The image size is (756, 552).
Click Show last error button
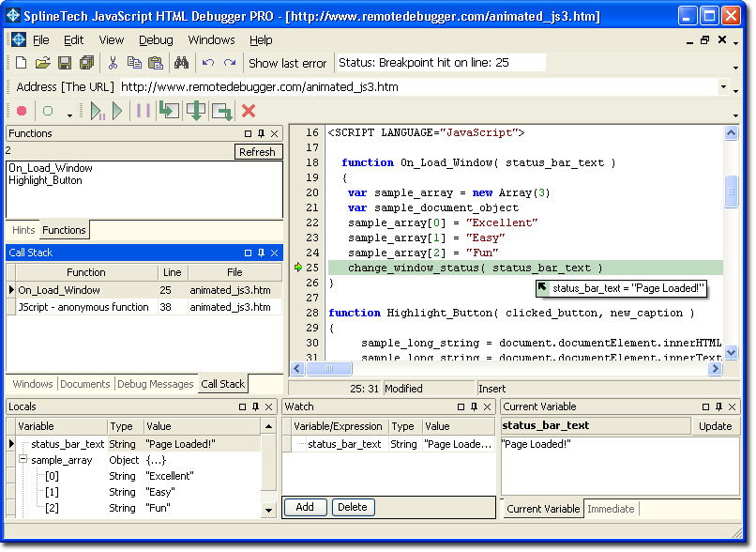(287, 63)
